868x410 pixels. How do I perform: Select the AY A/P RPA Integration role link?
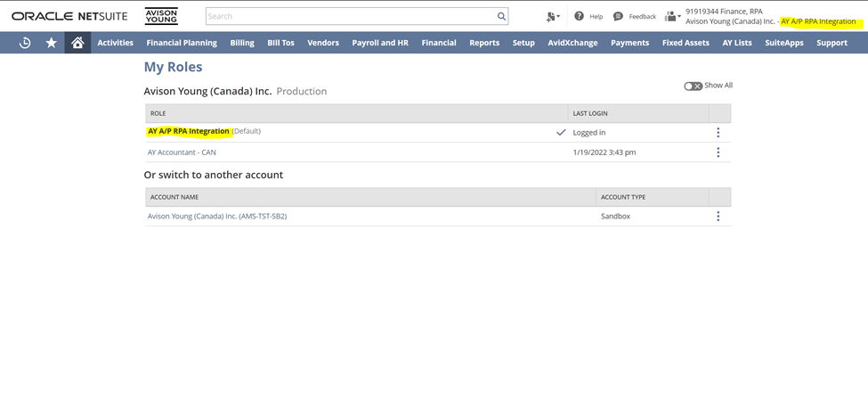coord(188,131)
